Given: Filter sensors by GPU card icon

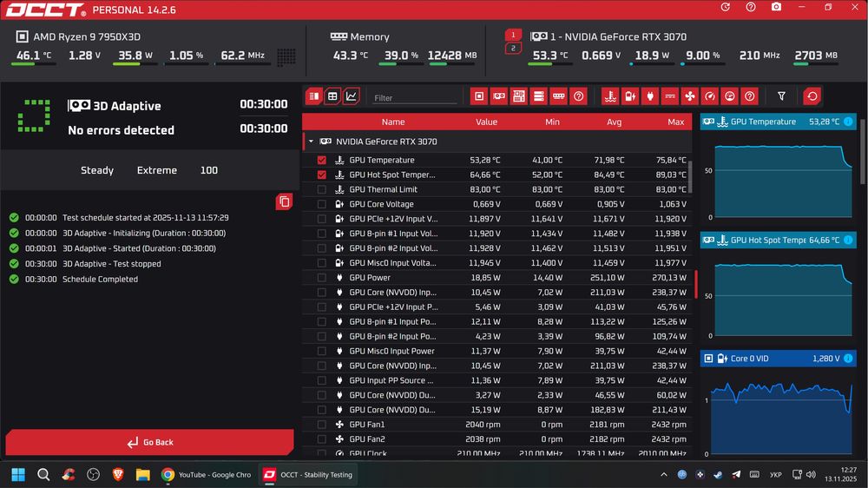Looking at the screenshot, I should tap(499, 96).
